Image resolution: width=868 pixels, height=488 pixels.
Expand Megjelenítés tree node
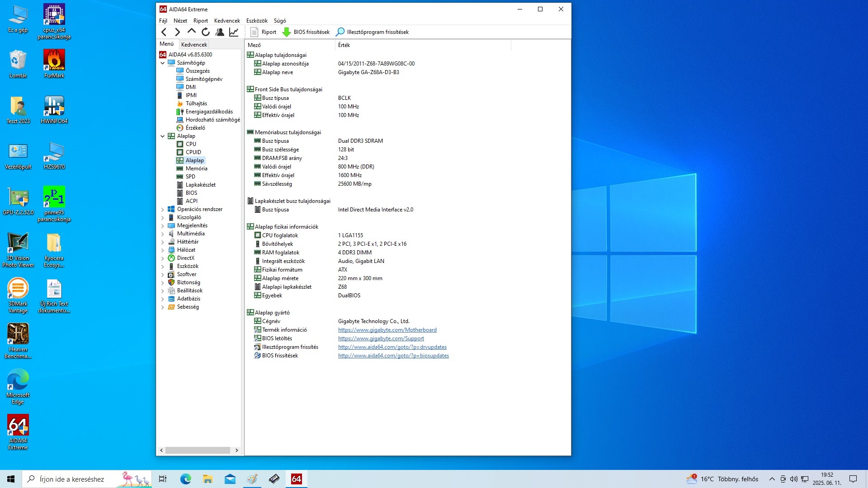(163, 225)
